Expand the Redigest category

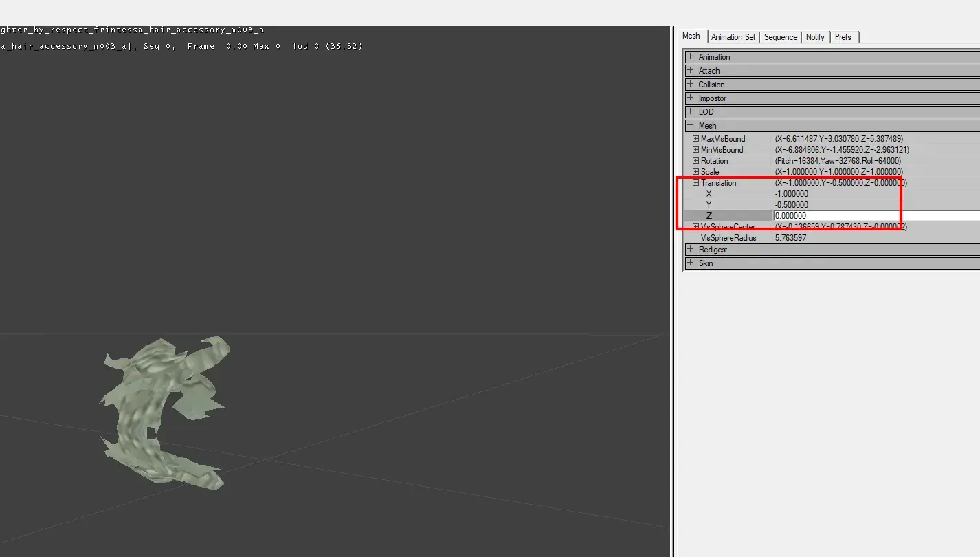coord(691,249)
